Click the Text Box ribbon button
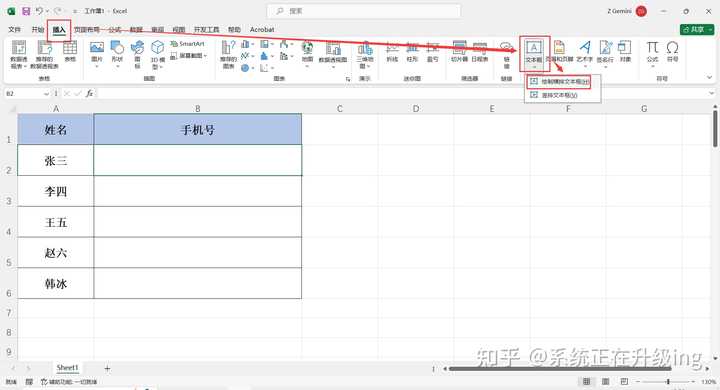This screenshot has width=720, height=390. point(534,54)
